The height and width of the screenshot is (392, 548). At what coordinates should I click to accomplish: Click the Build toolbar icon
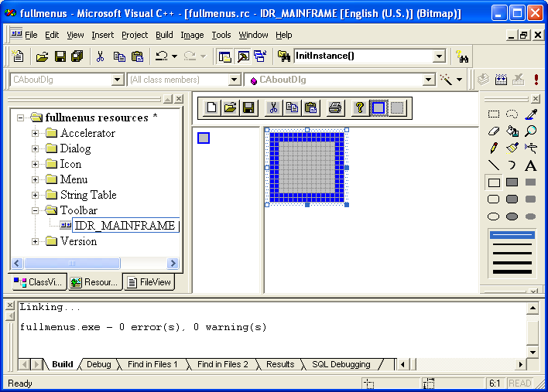click(x=501, y=80)
